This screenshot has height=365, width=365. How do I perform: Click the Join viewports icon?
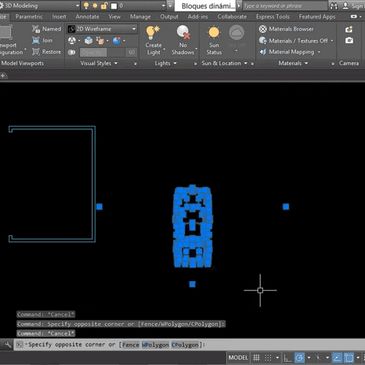pos(36,40)
